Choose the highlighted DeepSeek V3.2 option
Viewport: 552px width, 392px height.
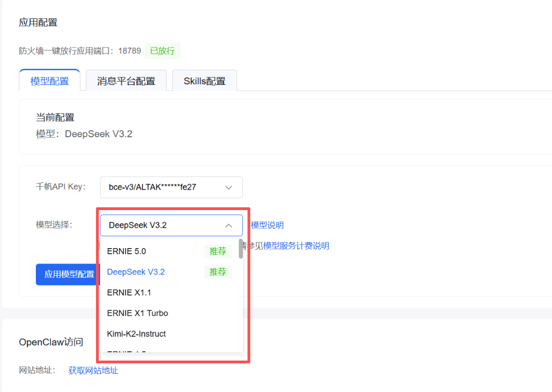click(x=136, y=272)
